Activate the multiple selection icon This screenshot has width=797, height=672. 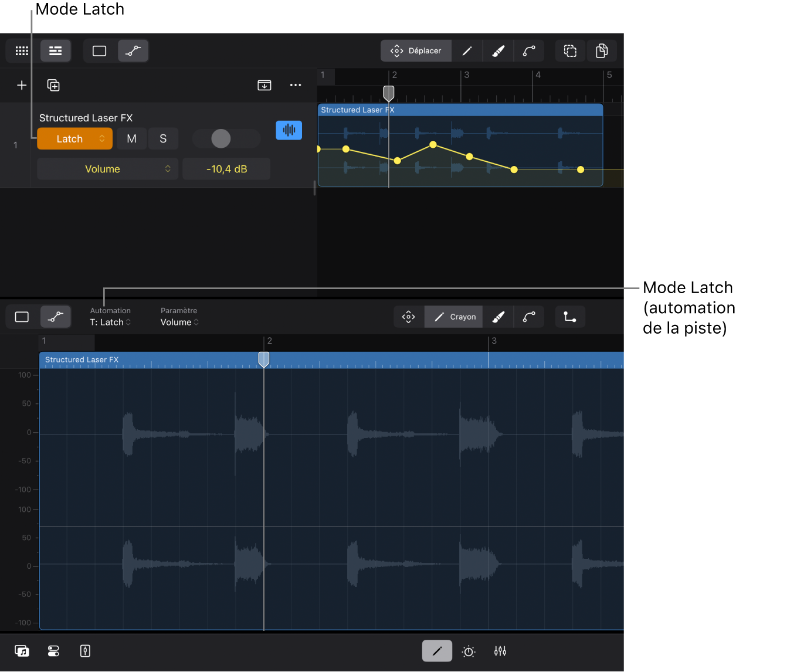pyautogui.click(x=571, y=51)
